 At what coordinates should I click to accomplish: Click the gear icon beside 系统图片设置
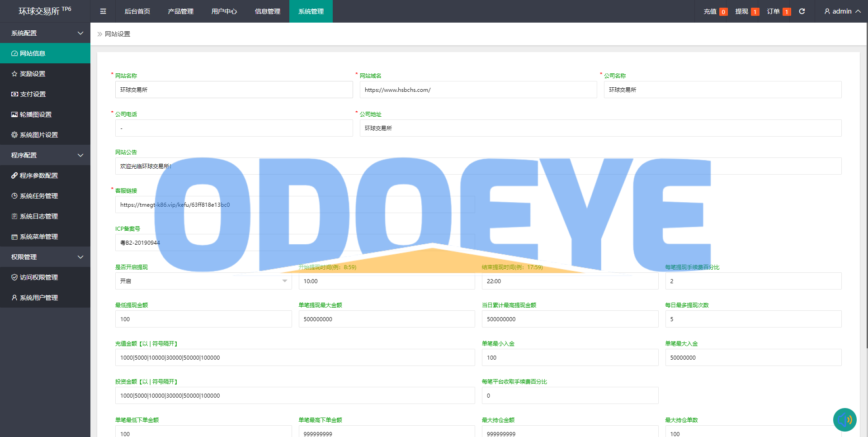click(x=14, y=135)
